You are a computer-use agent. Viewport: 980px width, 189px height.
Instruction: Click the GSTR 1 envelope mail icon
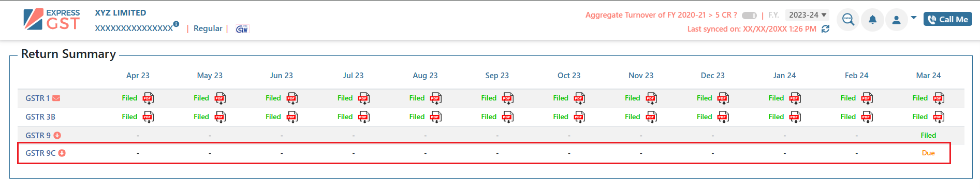(x=56, y=98)
